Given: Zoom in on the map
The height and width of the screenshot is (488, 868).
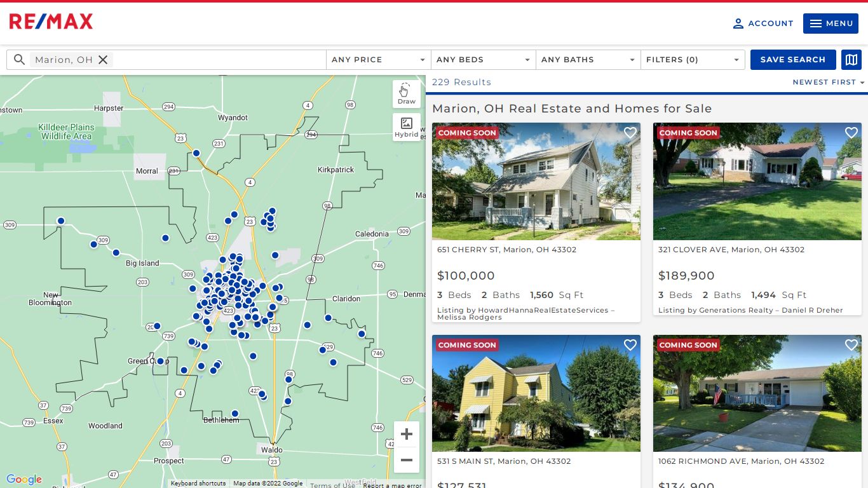Looking at the screenshot, I should pos(407,435).
